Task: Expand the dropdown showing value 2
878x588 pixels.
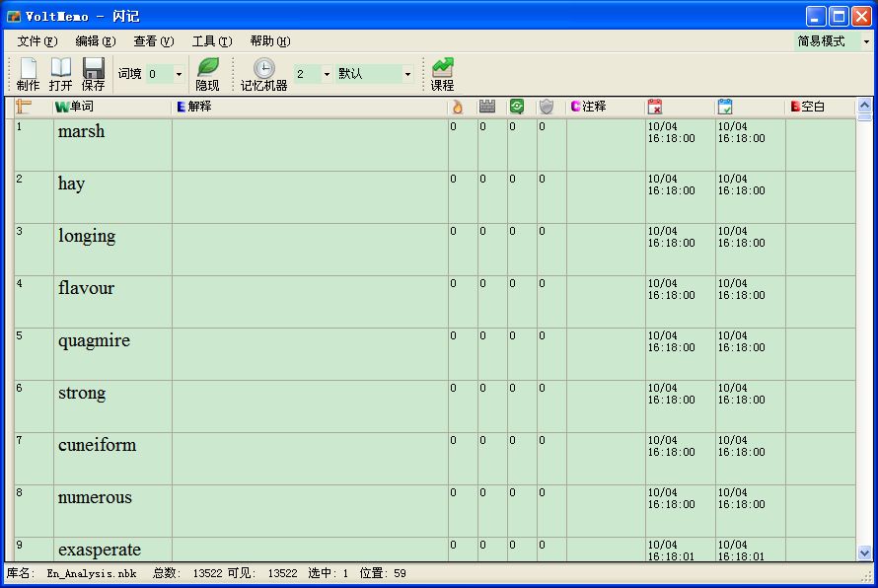Action: [x=327, y=74]
